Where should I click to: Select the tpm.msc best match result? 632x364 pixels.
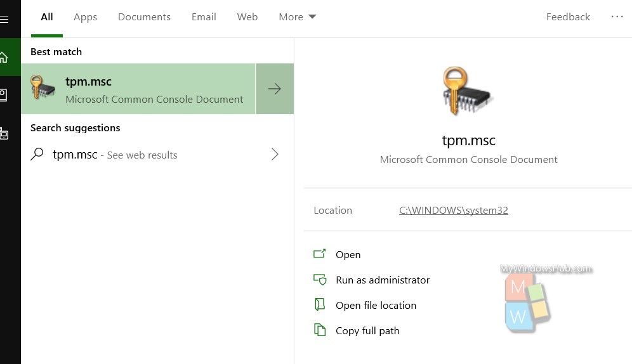[x=138, y=89]
